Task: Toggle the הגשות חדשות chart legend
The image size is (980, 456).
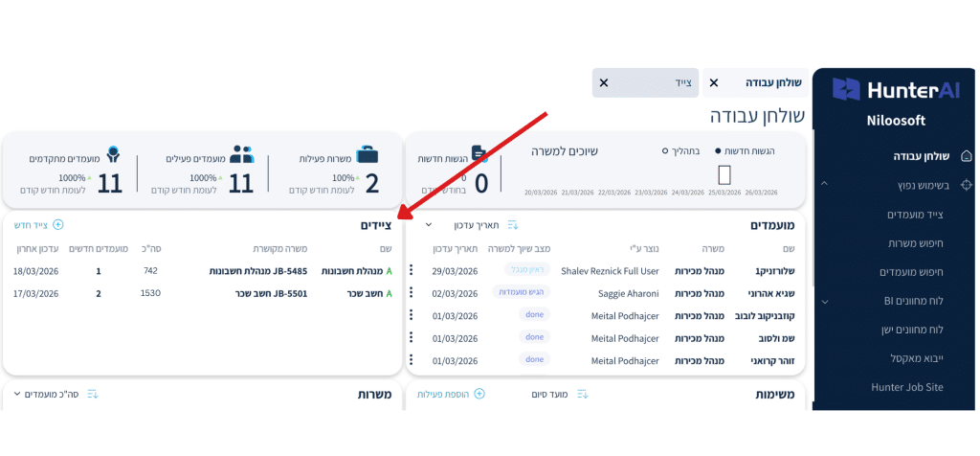Action: 745,151
